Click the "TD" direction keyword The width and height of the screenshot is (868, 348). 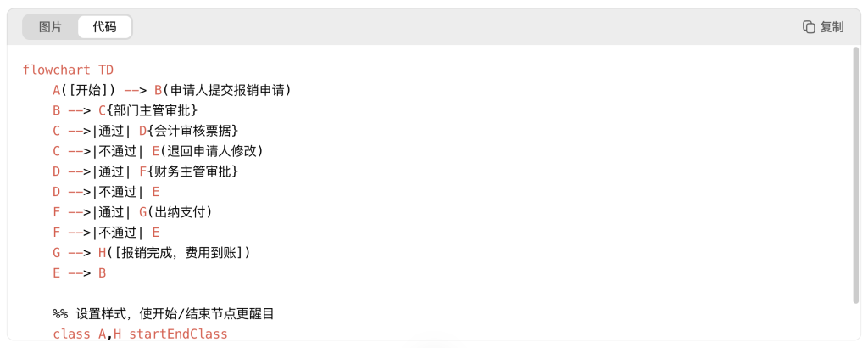coord(105,70)
